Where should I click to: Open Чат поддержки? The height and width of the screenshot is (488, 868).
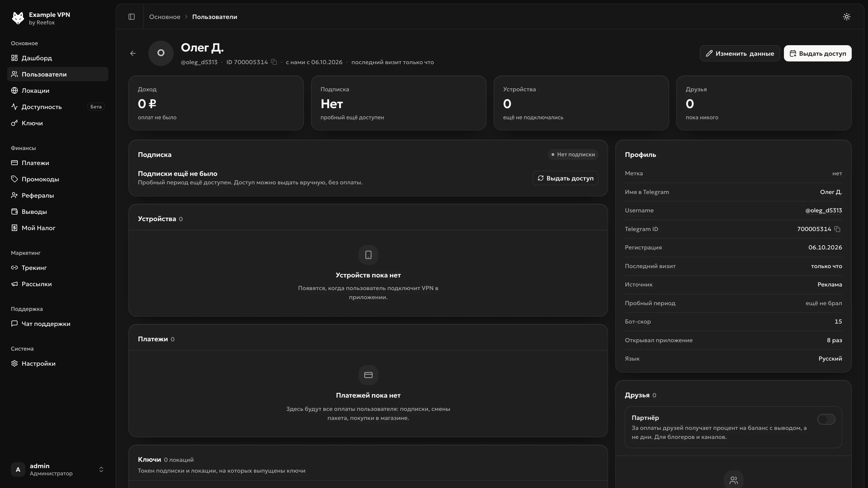[58, 324]
